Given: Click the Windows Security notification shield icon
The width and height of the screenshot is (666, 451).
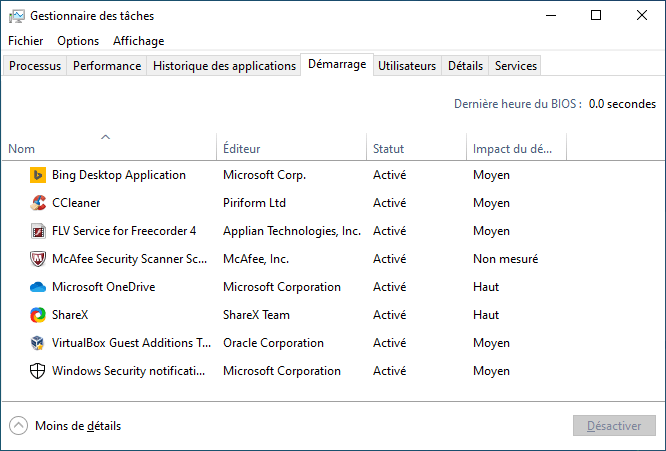Looking at the screenshot, I should [38, 371].
